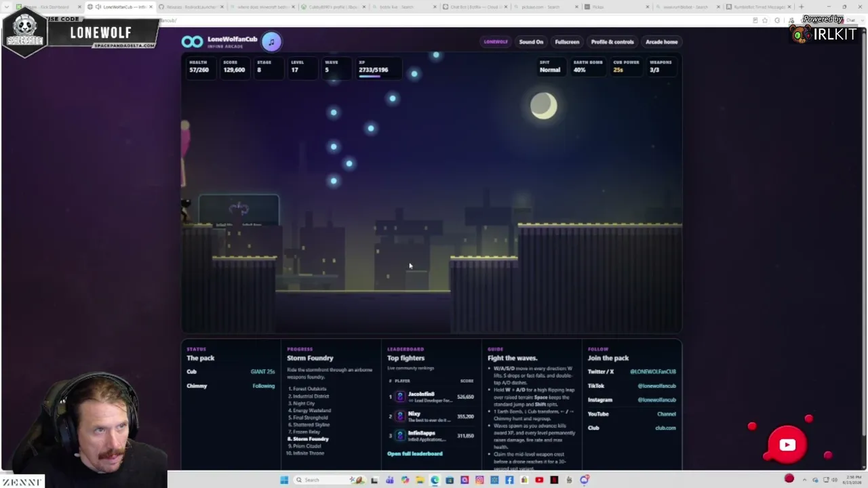868x488 pixels.
Task: Open Facebook from the taskbar
Action: click(x=509, y=480)
